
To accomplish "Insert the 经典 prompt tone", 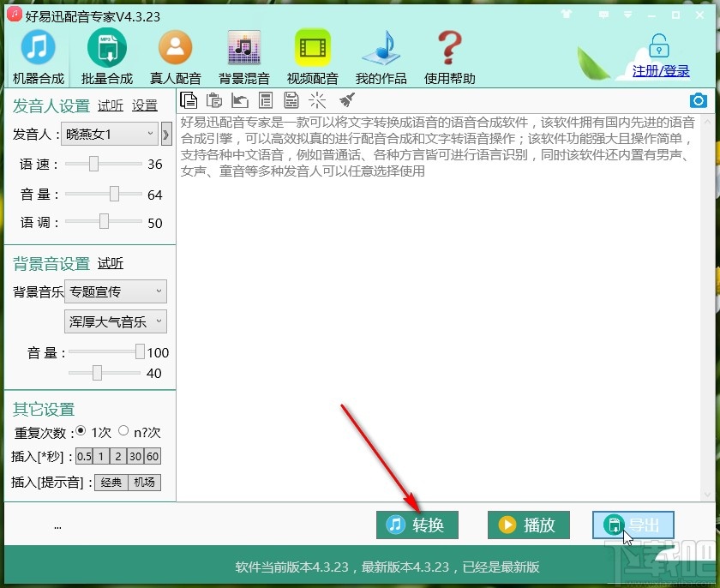I will [x=111, y=483].
